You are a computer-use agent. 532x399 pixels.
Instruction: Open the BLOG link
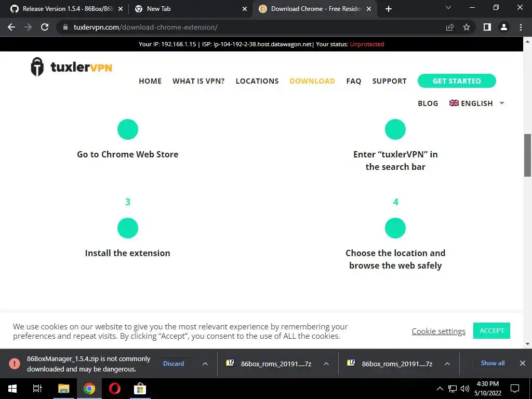pyautogui.click(x=428, y=103)
